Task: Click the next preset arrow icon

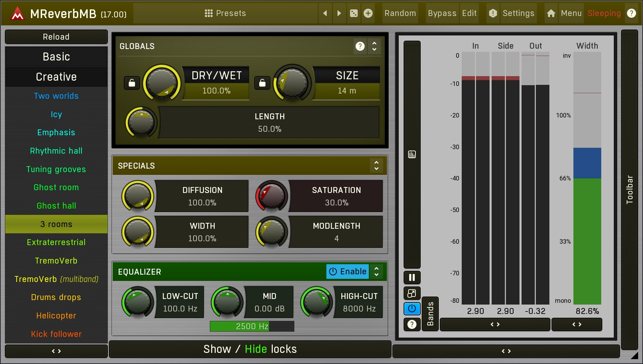Action: [x=339, y=13]
